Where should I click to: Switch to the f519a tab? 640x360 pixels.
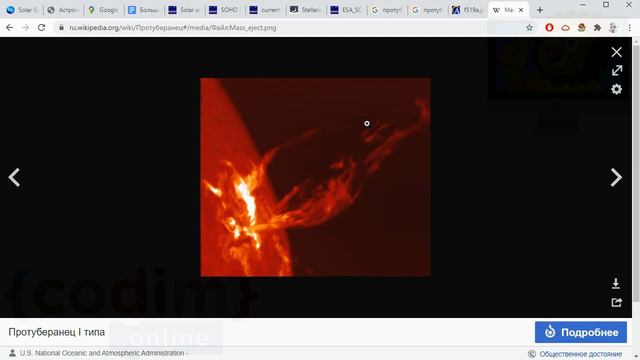pos(468,10)
